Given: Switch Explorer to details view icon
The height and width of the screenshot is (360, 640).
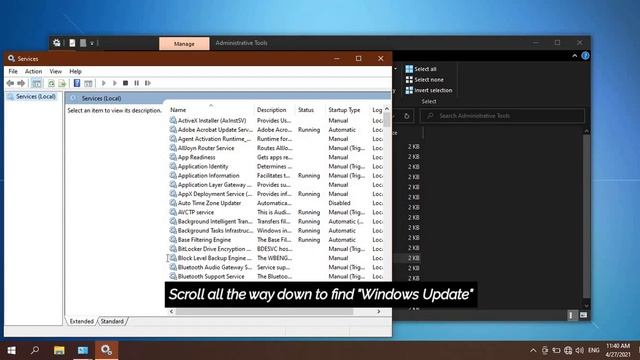Looking at the screenshot, I should 571,315.
